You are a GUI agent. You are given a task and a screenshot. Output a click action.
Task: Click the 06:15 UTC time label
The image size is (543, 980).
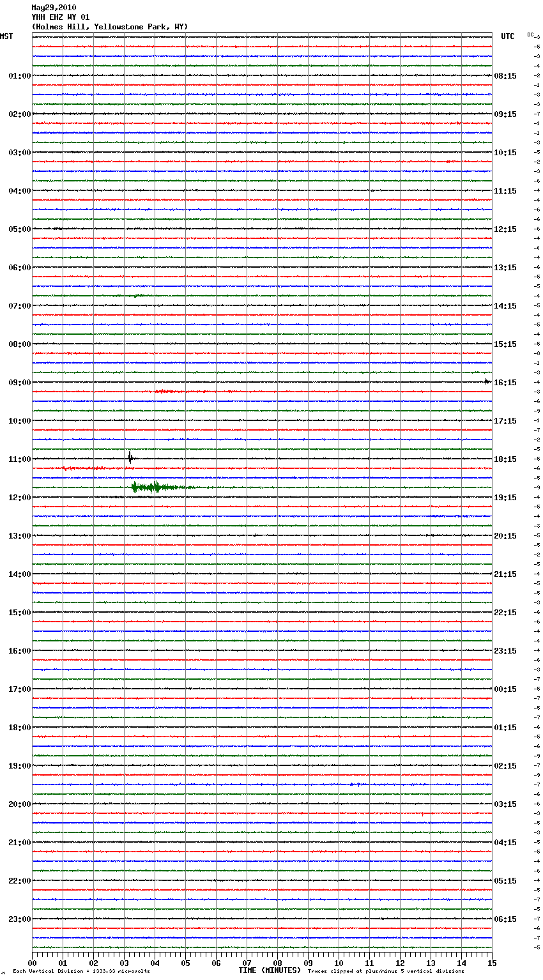click(505, 919)
